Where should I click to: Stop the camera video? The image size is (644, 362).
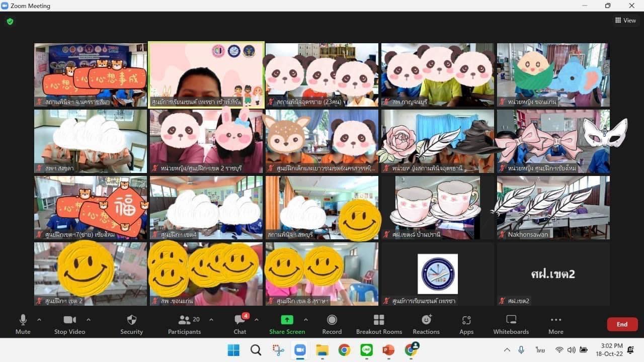pos(69,324)
